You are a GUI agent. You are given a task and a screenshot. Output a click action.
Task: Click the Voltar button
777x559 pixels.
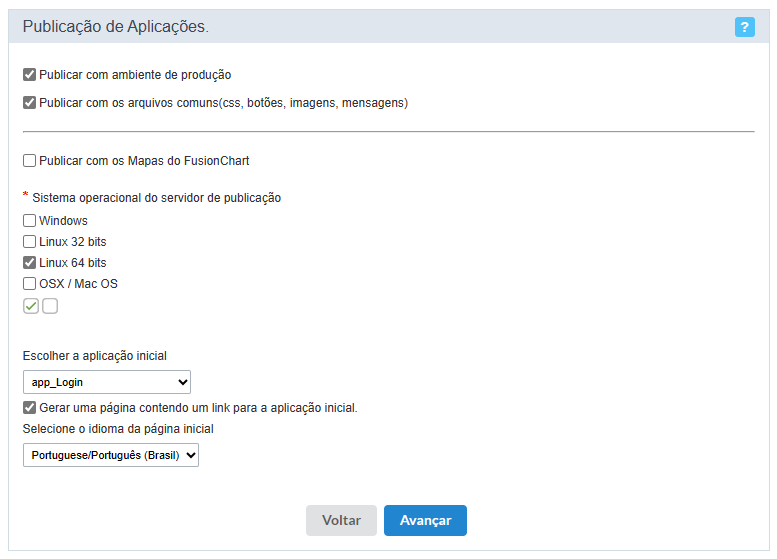(341, 520)
